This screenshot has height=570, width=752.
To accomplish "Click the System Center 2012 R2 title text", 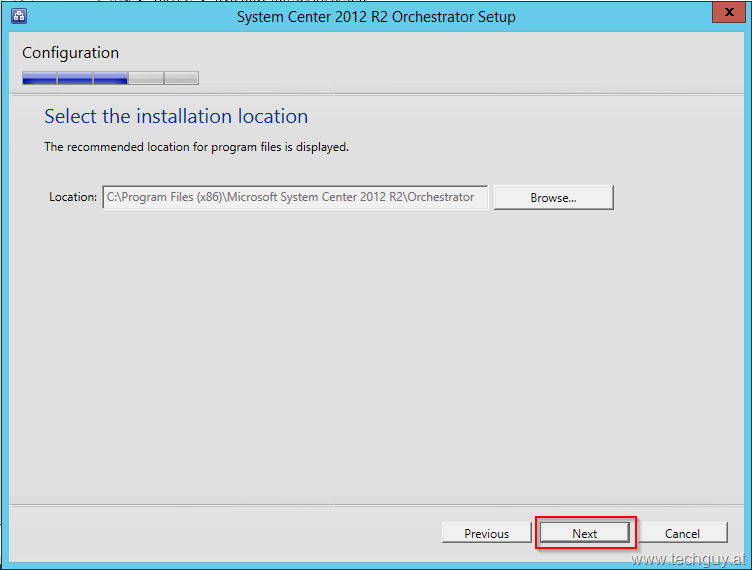I will click(376, 17).
